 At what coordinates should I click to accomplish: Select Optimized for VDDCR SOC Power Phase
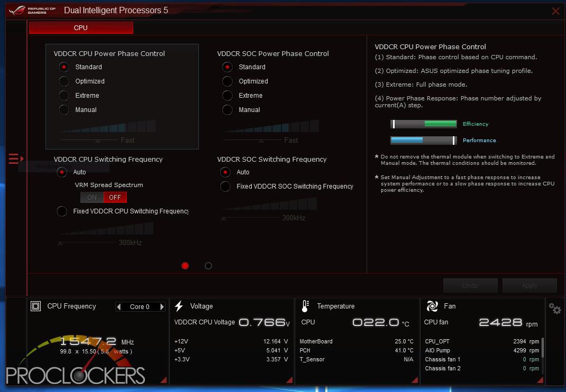point(227,81)
